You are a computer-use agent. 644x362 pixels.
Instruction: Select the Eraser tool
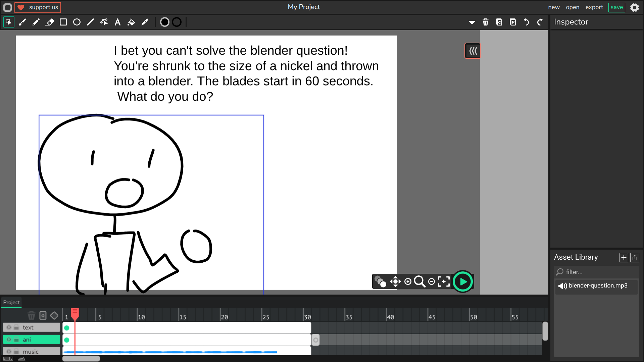(50, 22)
